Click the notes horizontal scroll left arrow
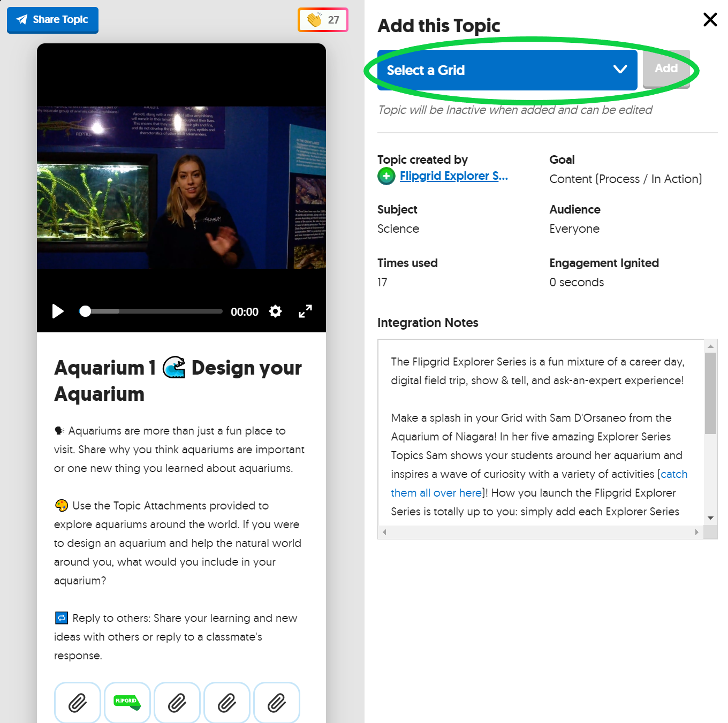728x723 pixels. 384,532
